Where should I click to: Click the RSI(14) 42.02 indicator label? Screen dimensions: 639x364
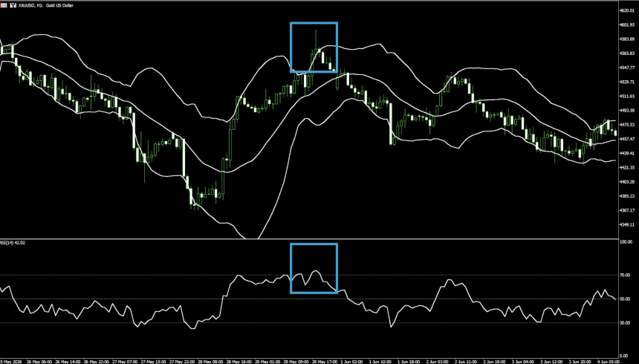(x=13, y=243)
